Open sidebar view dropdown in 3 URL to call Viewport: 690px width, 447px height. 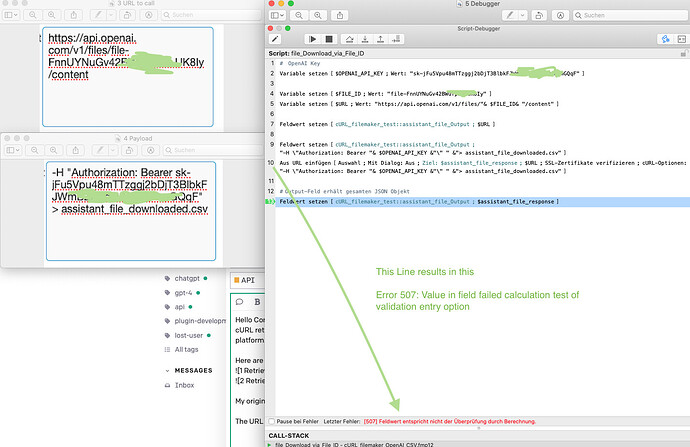tap(11, 15)
